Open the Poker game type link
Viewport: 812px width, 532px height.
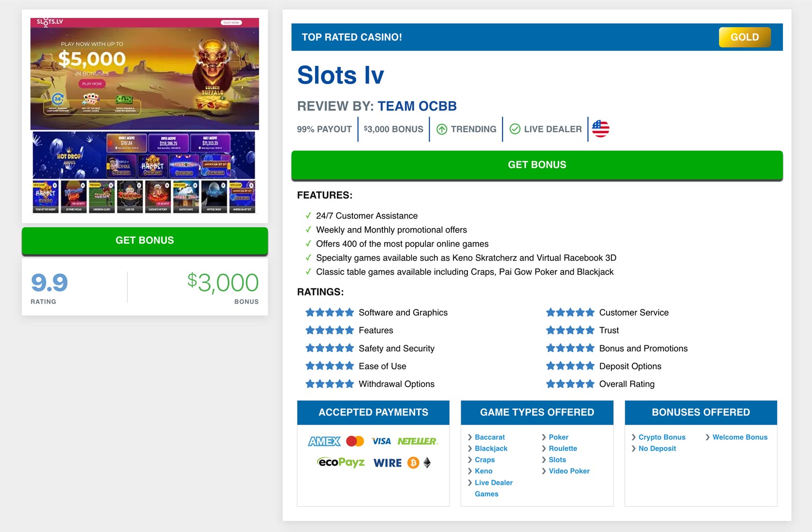click(x=558, y=437)
